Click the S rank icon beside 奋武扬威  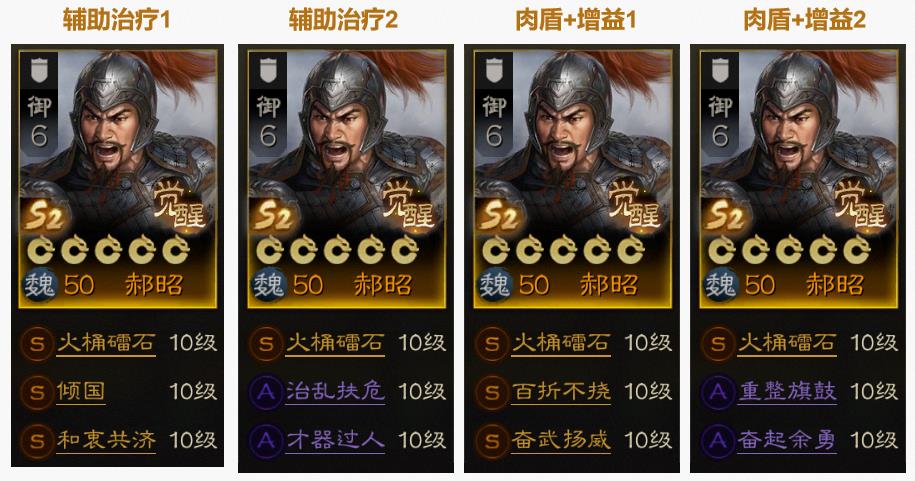492,441
